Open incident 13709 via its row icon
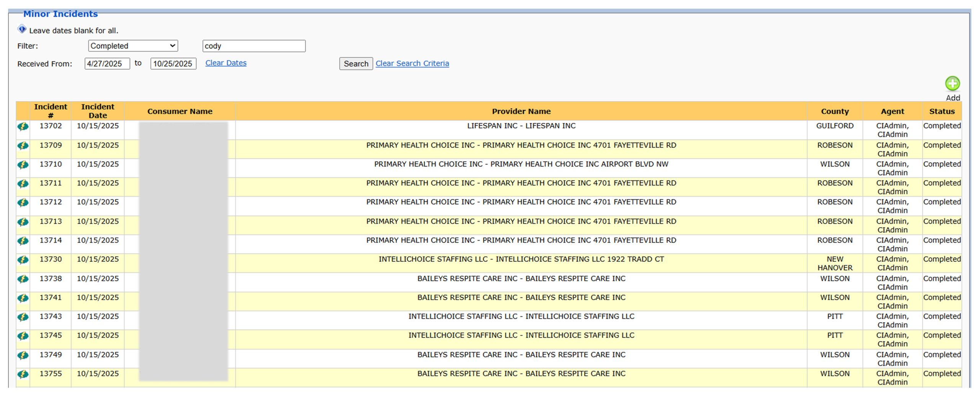 [23, 146]
